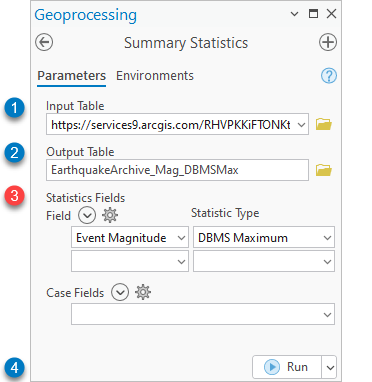This screenshot has width=372, height=382.
Task: Expand the Case Fields add-many chevron
Action: pos(120,292)
